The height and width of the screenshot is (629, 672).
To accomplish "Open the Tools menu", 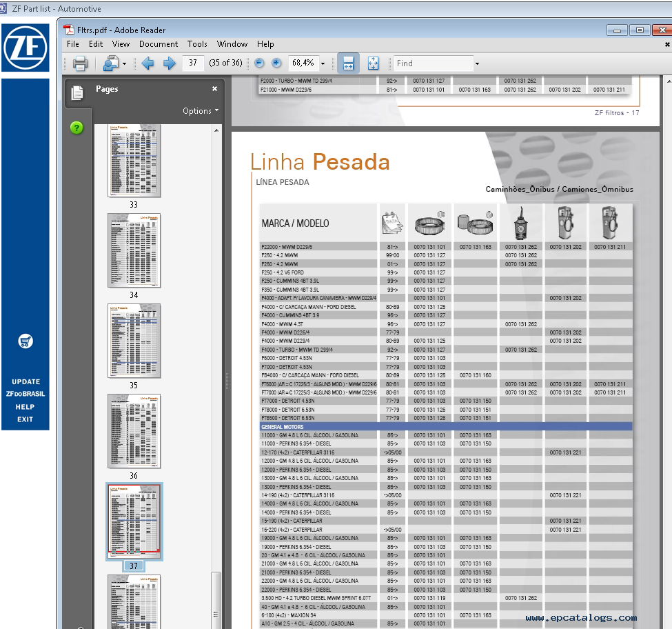I will pyautogui.click(x=197, y=44).
